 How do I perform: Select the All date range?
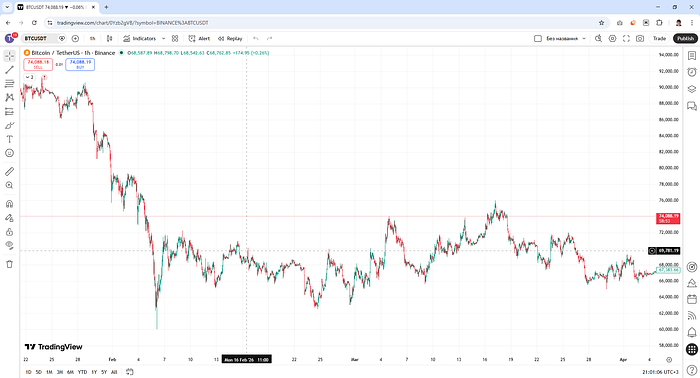(x=114, y=372)
